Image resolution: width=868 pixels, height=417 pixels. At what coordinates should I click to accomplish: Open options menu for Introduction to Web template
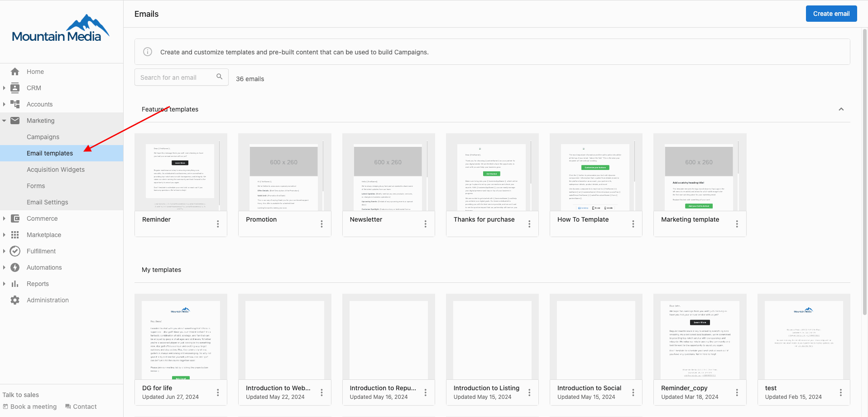pos(322,393)
